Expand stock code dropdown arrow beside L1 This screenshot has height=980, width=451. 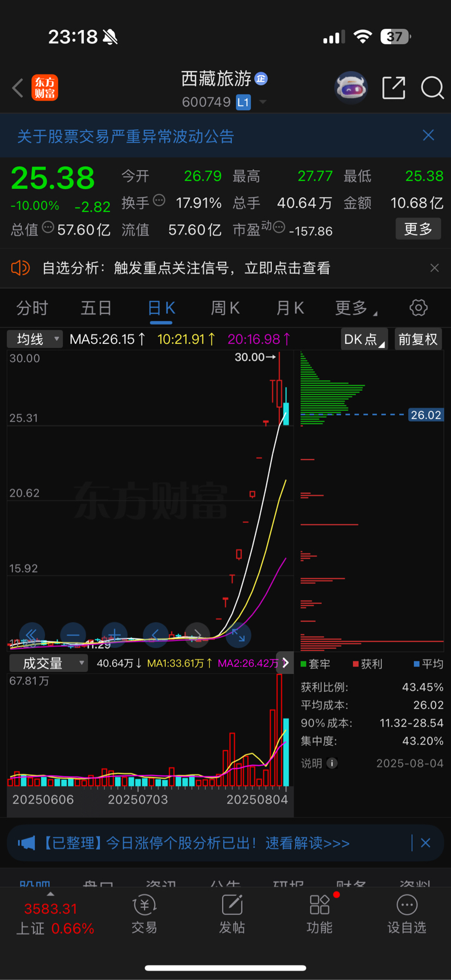263,102
